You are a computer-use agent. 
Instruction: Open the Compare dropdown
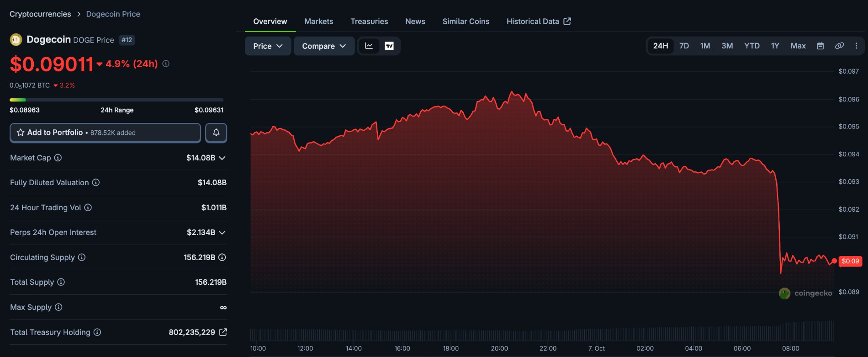click(x=324, y=46)
